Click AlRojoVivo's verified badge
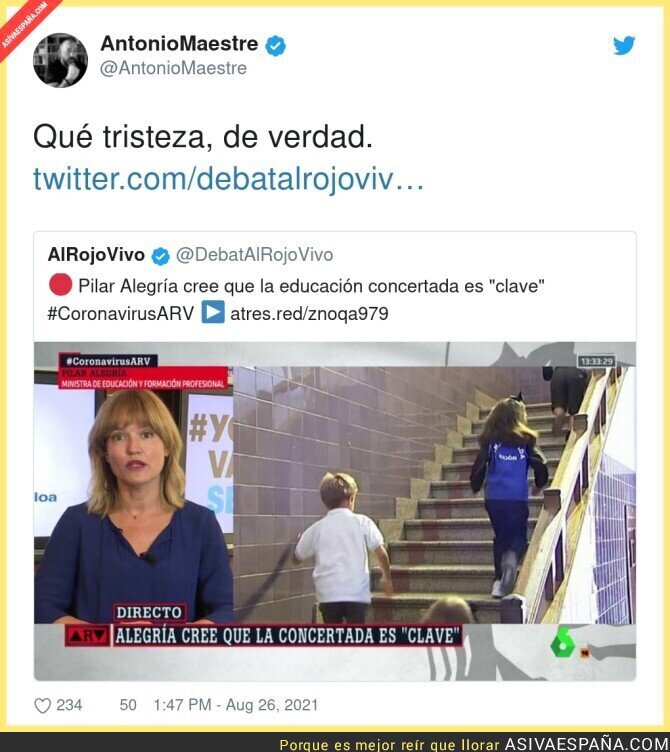Screen dimensions: 670x752 pos(161,256)
